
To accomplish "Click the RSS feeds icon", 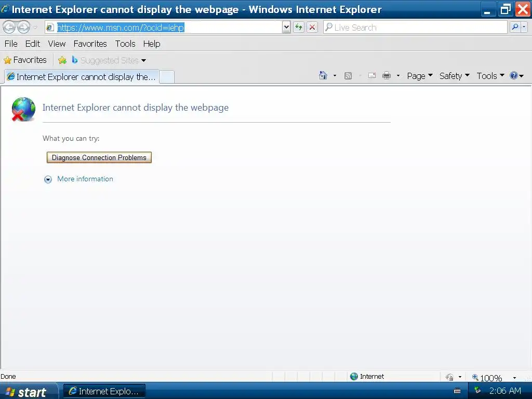I will click(x=348, y=76).
